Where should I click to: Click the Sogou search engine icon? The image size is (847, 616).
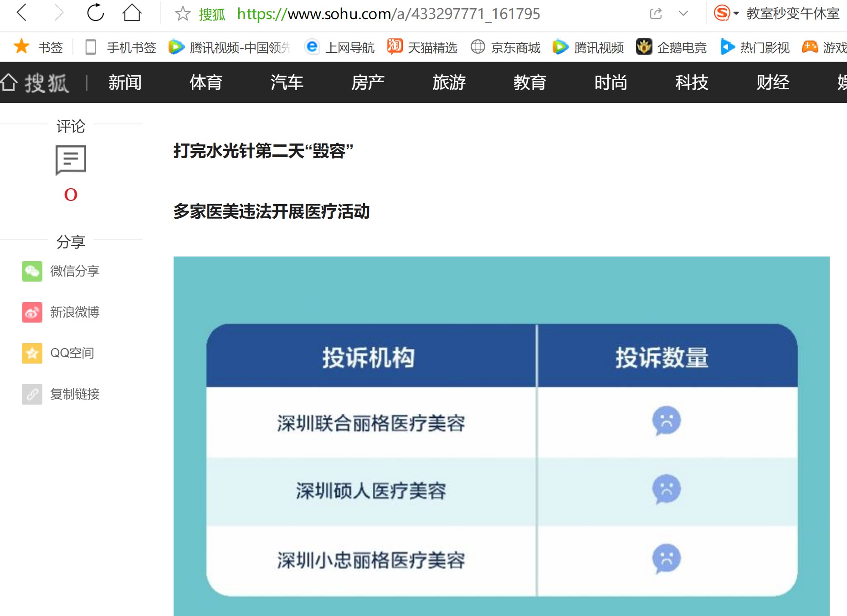(722, 13)
